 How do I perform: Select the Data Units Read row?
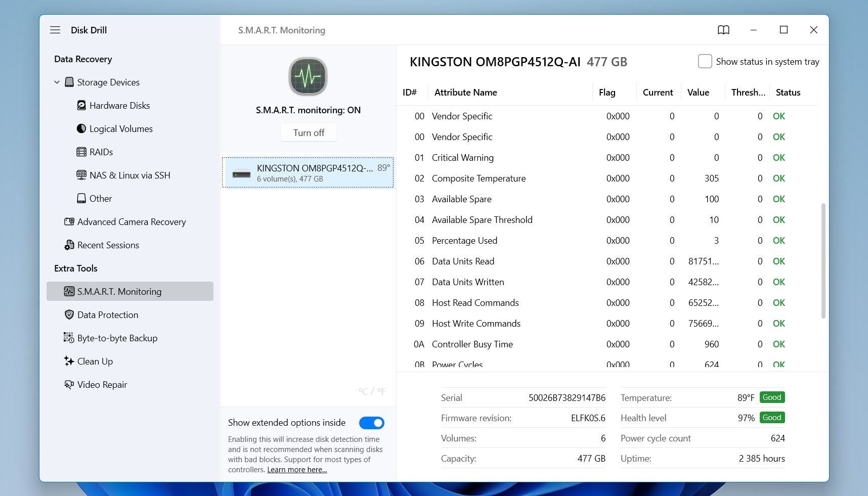point(607,261)
